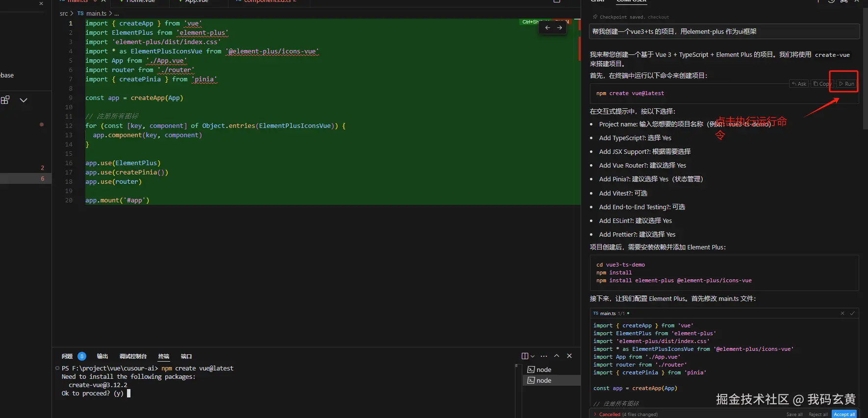Click Reject all in composer footer
The image size is (868, 418).
point(818,415)
